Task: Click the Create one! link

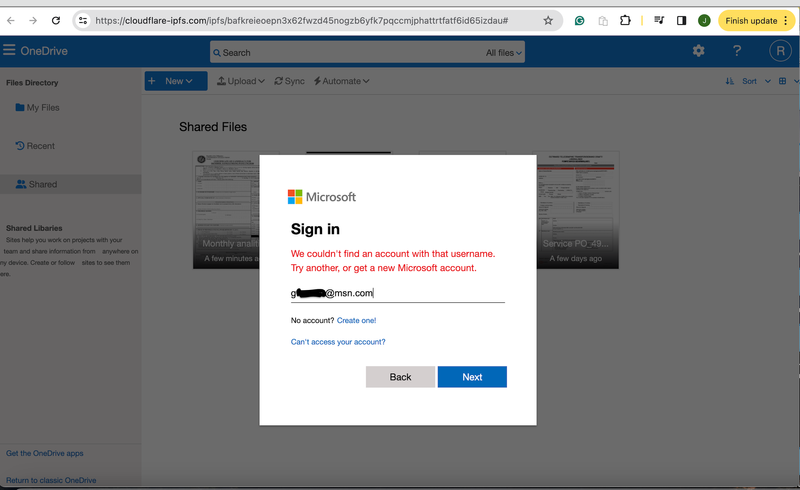Action: [356, 320]
